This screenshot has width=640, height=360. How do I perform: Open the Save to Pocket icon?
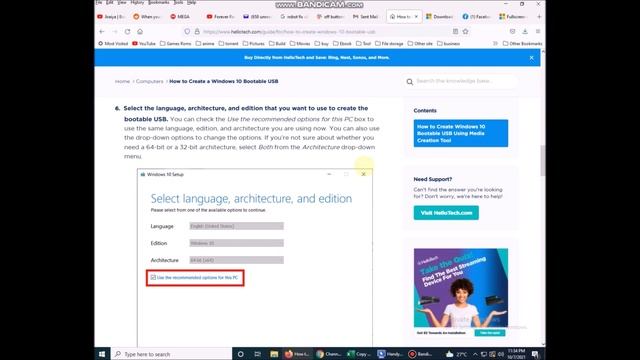512,31
